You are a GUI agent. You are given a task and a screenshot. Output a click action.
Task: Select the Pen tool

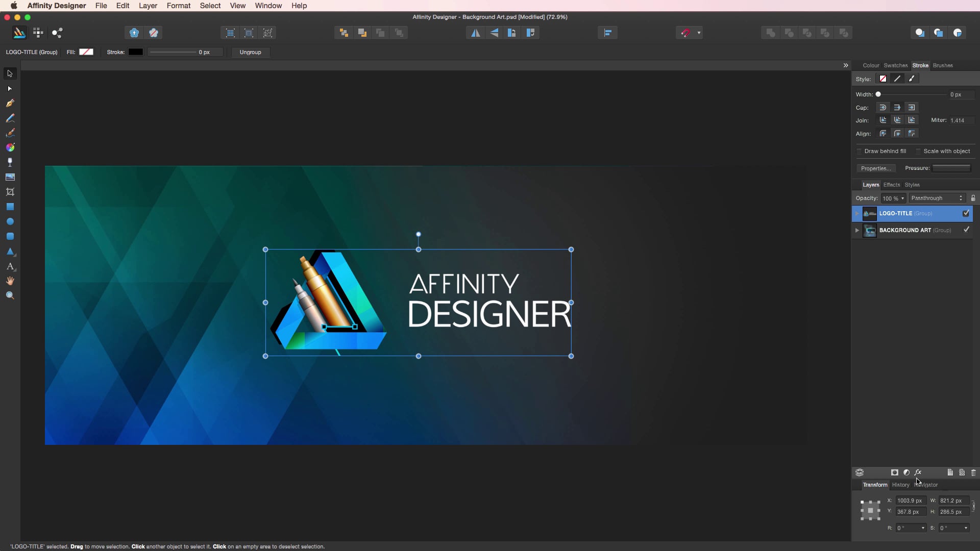pyautogui.click(x=10, y=103)
